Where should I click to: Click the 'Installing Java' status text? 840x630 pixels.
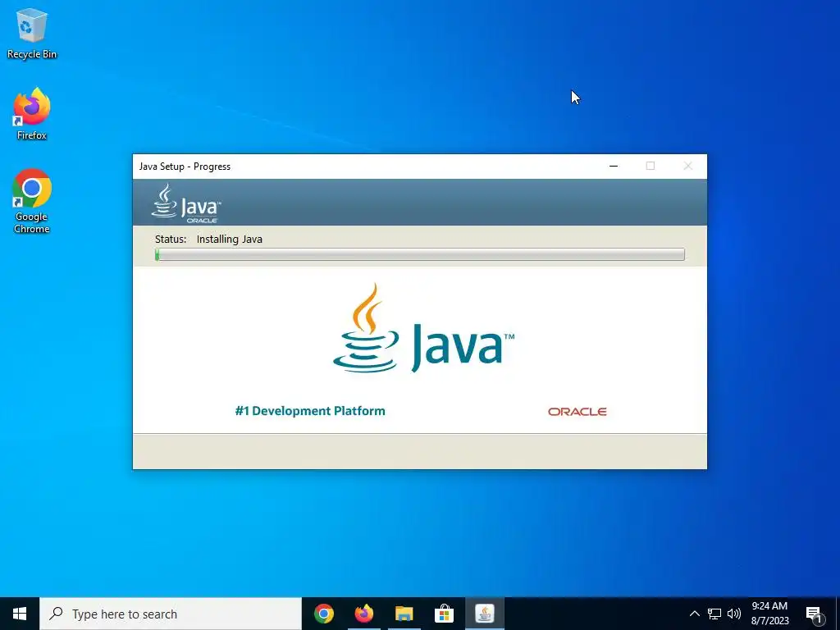tap(230, 239)
